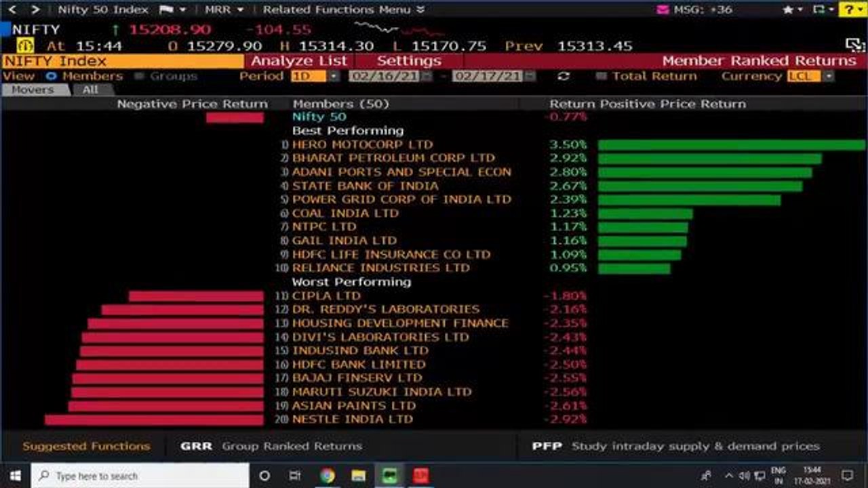Select GAIL INDIA LTD
This screenshot has height=488, width=868.
pos(344,240)
